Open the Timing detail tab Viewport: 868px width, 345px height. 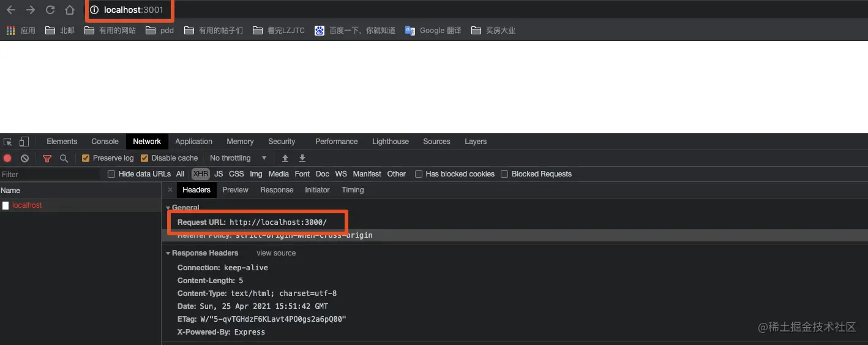[353, 190]
